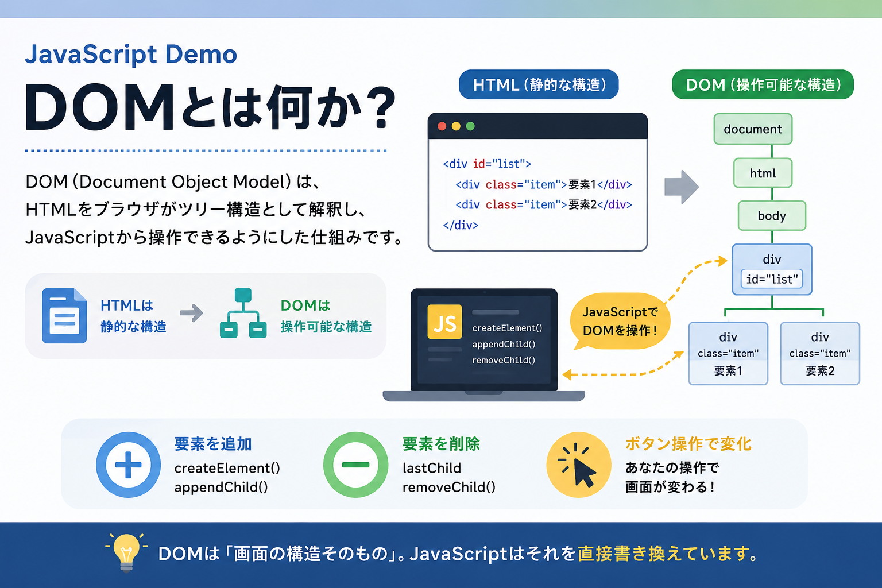Click the HTML (静的な構造) blue badge
This screenshot has width=882, height=588.
pos(539,84)
